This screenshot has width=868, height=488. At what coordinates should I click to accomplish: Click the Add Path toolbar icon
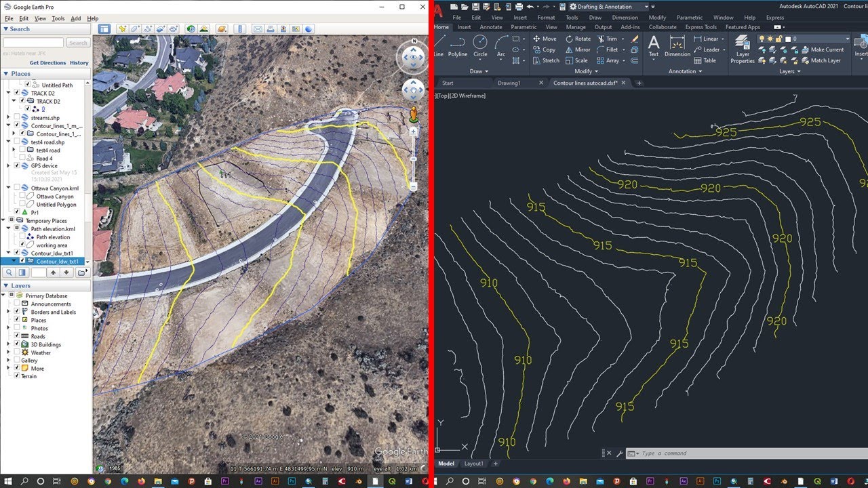148,29
